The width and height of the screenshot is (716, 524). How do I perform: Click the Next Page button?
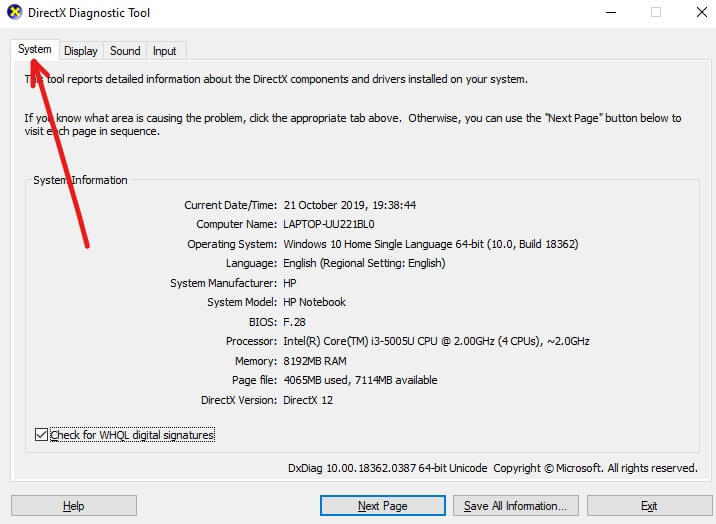pyautogui.click(x=382, y=506)
